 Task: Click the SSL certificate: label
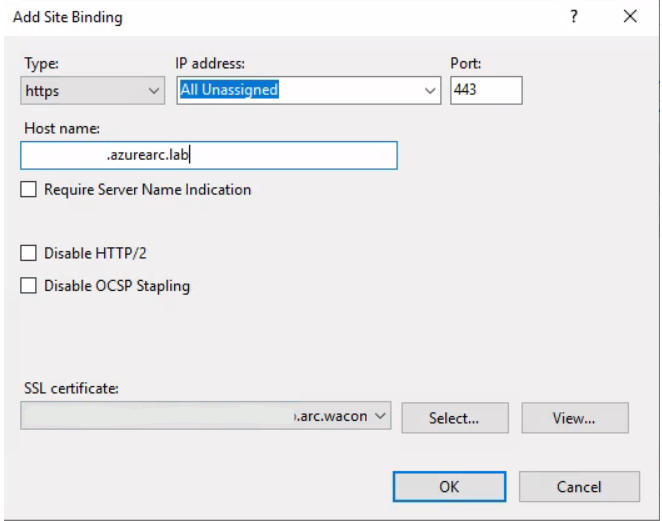coord(71,388)
